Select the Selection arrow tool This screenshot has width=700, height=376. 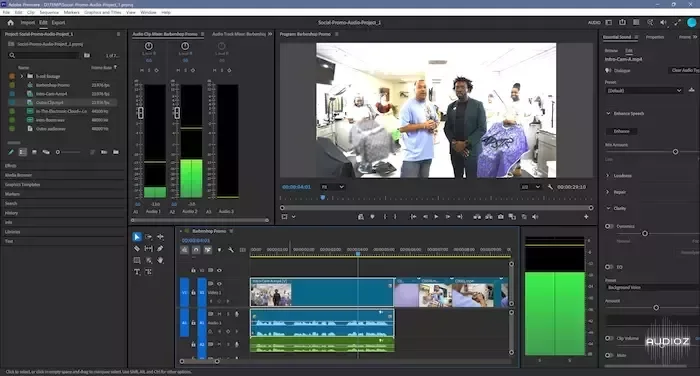(x=137, y=237)
